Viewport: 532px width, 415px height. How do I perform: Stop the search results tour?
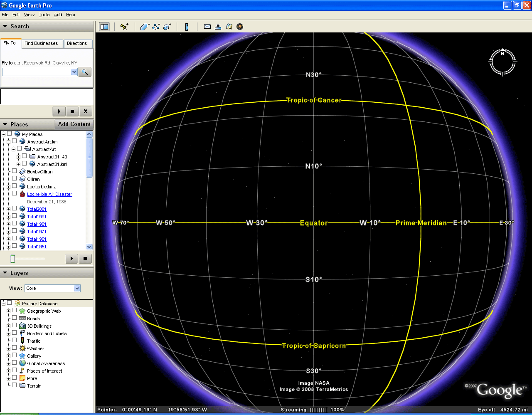72,111
